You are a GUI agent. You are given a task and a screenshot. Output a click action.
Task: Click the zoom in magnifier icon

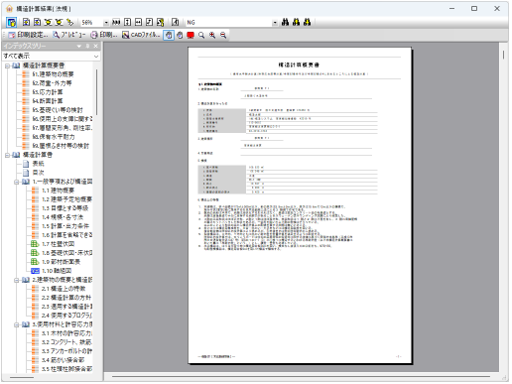click(x=212, y=35)
